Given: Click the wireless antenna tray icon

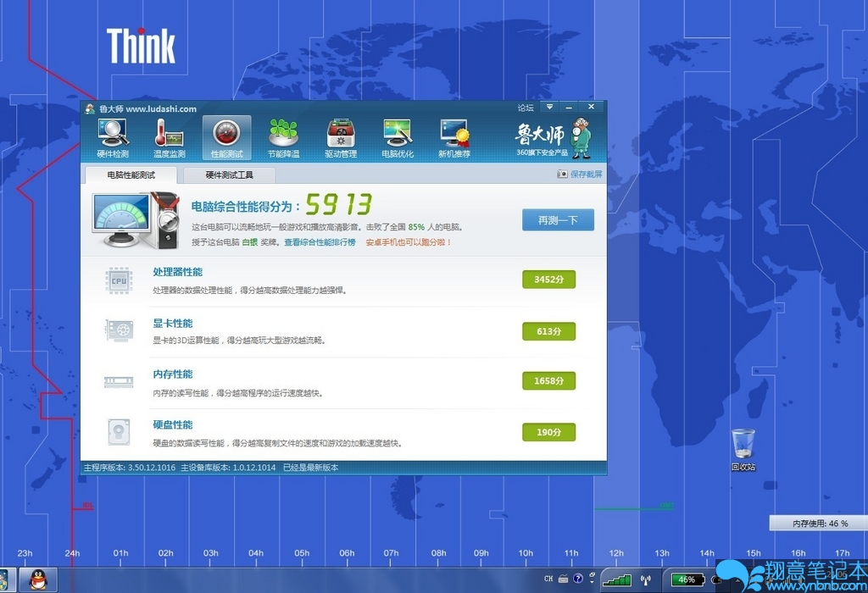Looking at the screenshot, I should [x=645, y=579].
